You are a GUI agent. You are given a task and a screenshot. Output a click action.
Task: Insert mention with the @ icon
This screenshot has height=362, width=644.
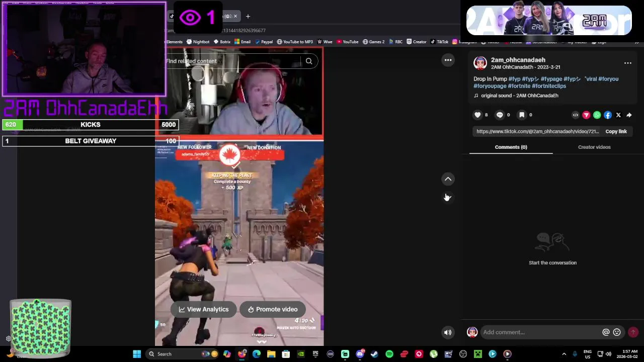coord(606,332)
